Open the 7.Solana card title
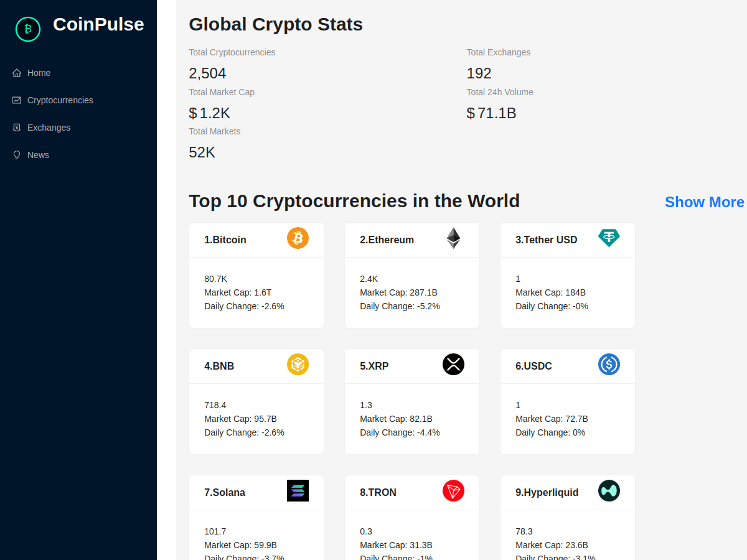Screen dimensions: 747x560 [225, 492]
